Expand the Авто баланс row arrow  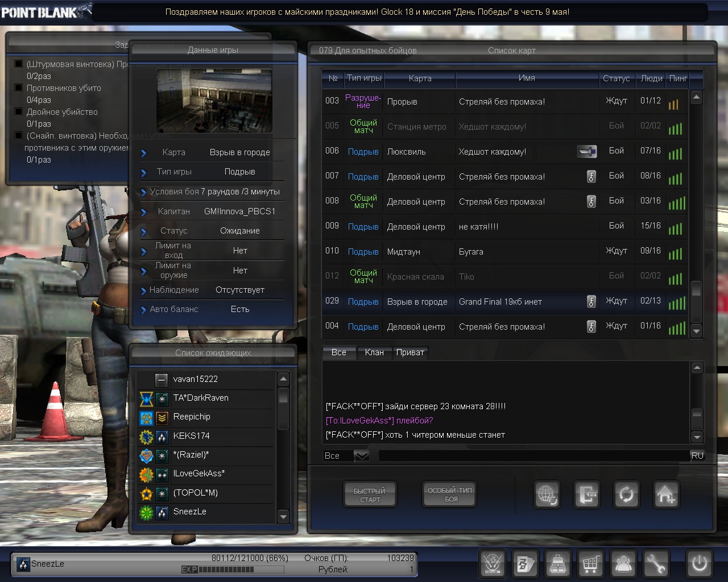click(x=144, y=310)
